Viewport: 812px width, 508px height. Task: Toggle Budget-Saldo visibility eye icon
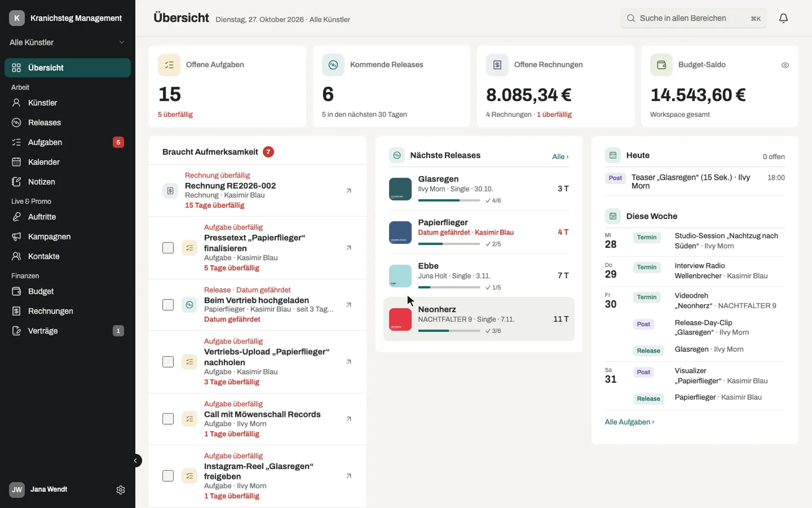785,65
